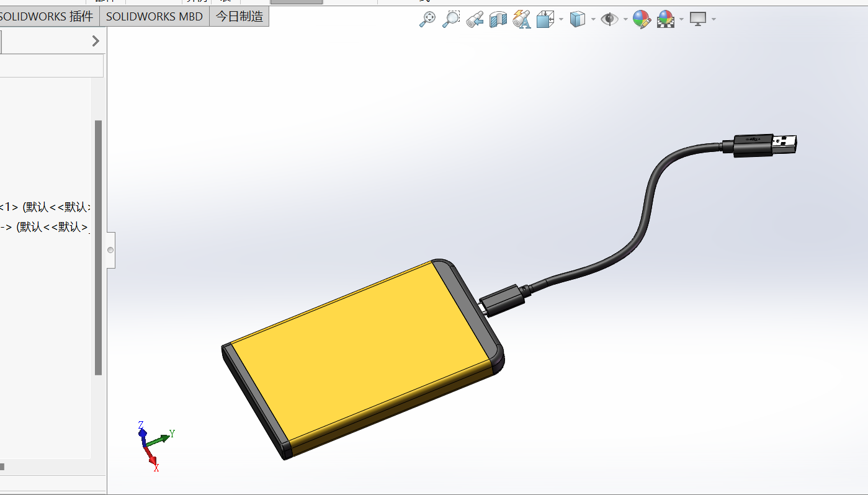The height and width of the screenshot is (495, 868).
Task: Click the Edit Appearance color ball icon
Action: click(x=642, y=19)
